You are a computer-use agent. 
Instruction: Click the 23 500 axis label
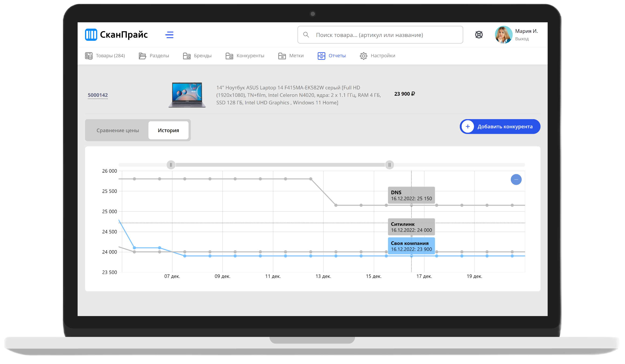[x=109, y=272]
